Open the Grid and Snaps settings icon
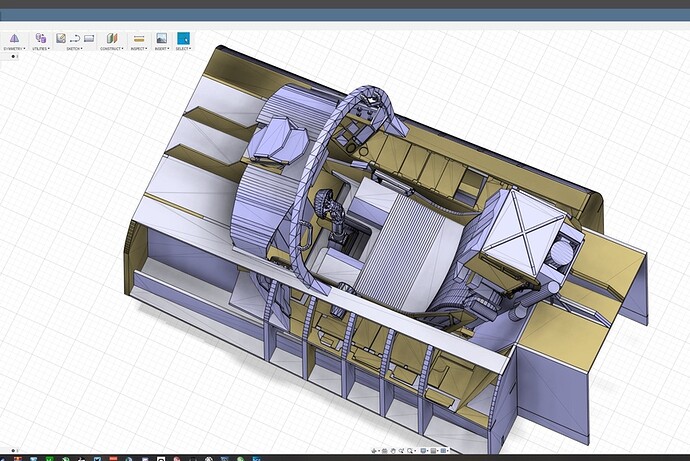 pos(433,450)
